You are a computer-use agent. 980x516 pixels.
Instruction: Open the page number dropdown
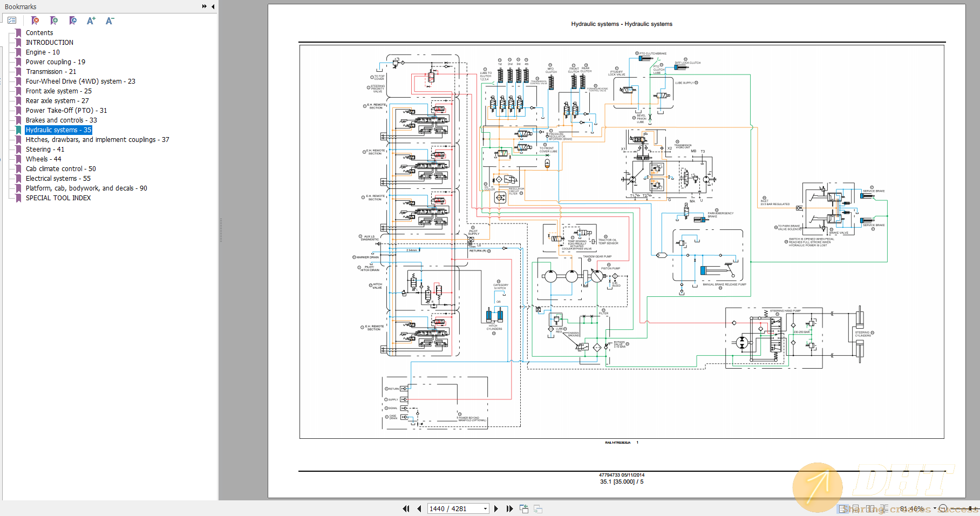[x=485, y=508]
